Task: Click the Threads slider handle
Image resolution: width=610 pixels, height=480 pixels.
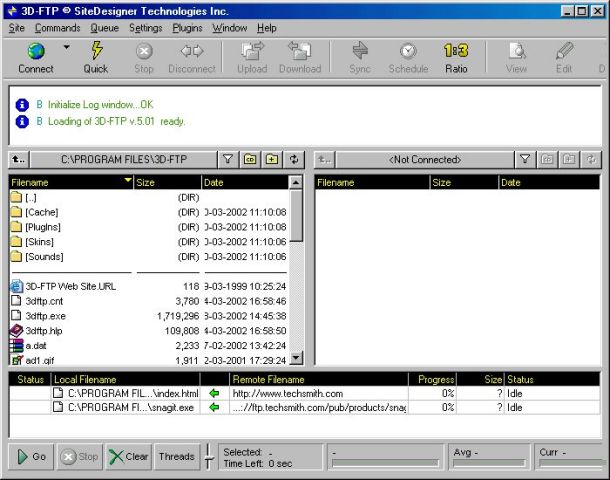Action: (x=209, y=458)
